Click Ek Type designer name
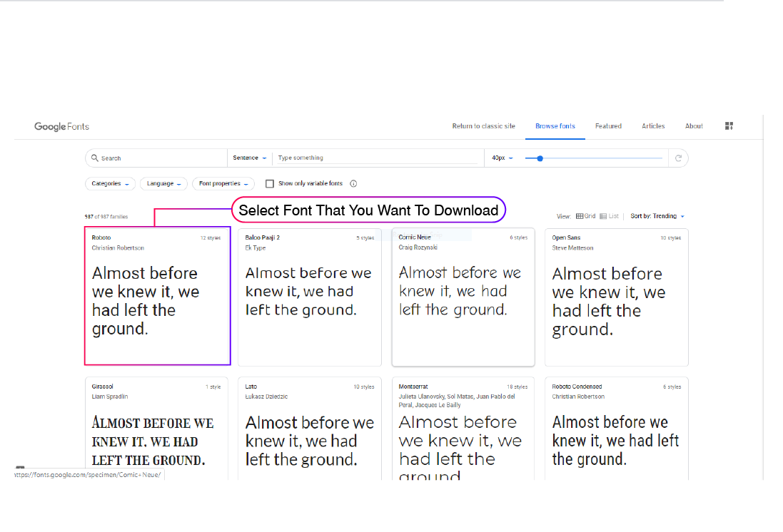Viewport: 783px width, 532px height. pyautogui.click(x=256, y=248)
